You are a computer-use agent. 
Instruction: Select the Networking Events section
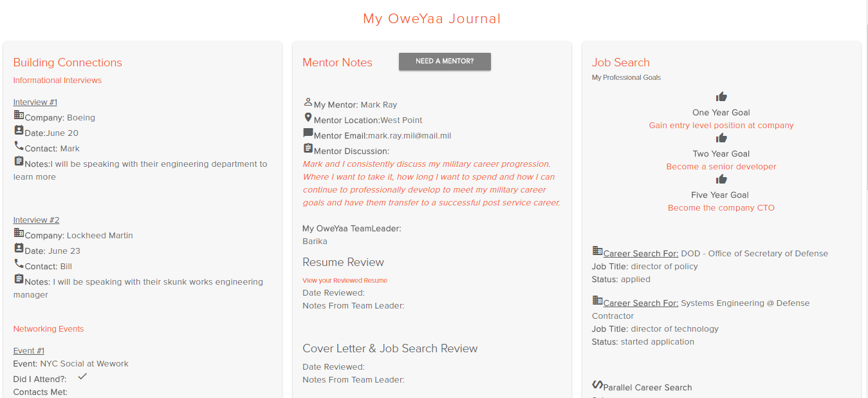coord(48,328)
